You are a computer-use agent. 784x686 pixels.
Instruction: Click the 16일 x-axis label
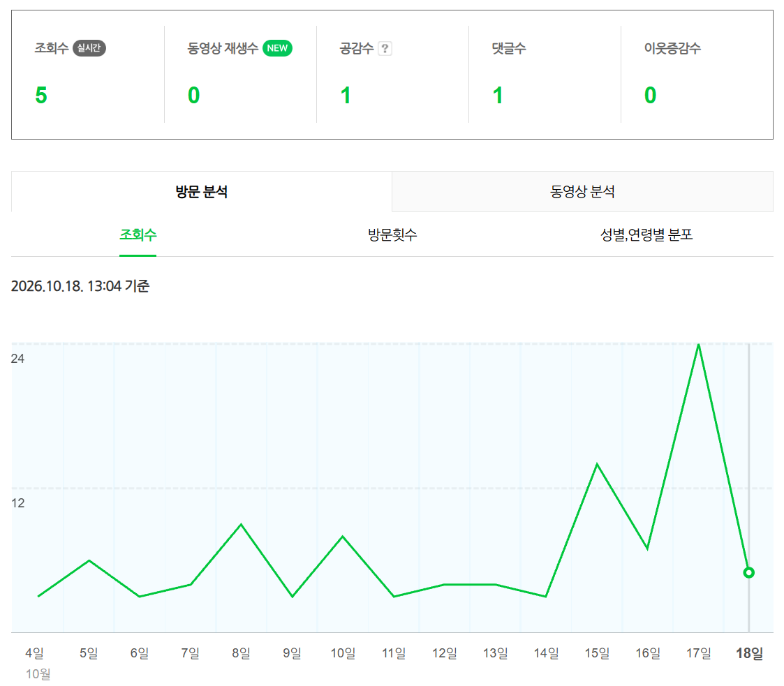pos(648,653)
